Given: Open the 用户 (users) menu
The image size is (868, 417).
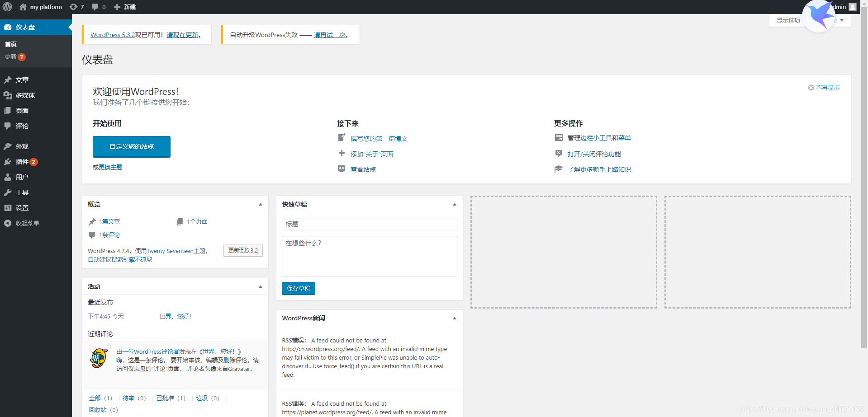Looking at the screenshot, I should [36, 177].
